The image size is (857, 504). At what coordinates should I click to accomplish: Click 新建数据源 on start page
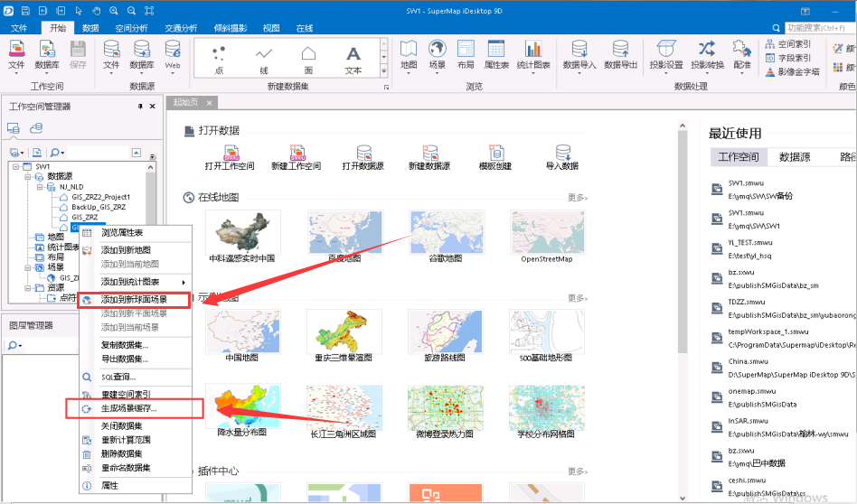(x=429, y=158)
